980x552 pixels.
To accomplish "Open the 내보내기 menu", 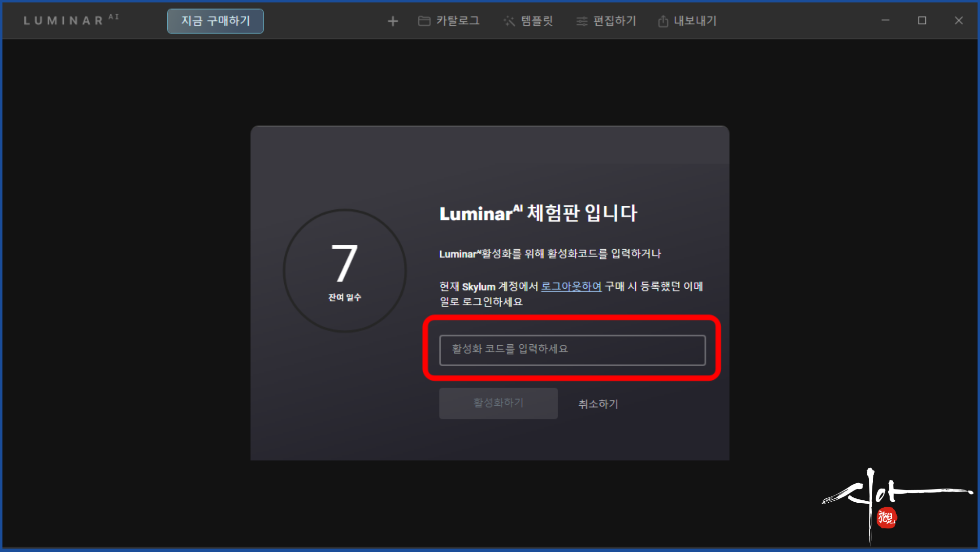I will click(687, 21).
